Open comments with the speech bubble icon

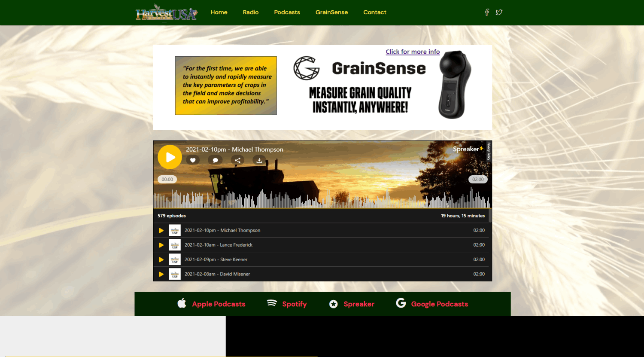(215, 160)
